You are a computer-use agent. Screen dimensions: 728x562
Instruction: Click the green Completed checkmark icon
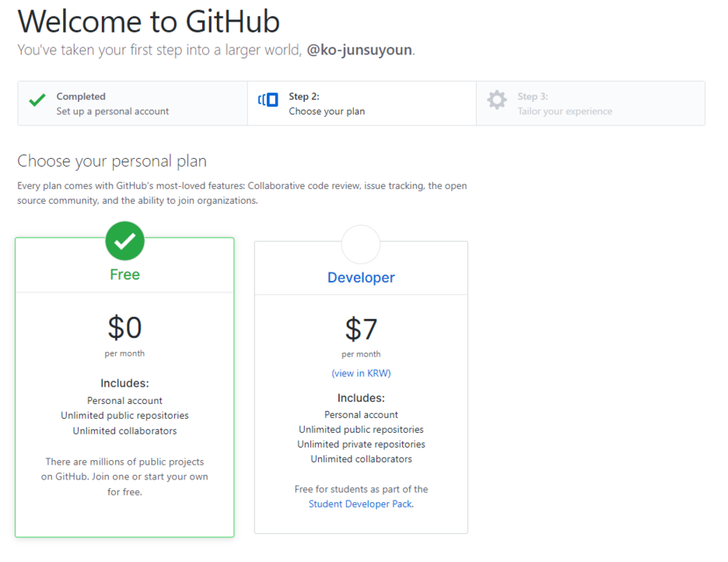click(x=36, y=100)
